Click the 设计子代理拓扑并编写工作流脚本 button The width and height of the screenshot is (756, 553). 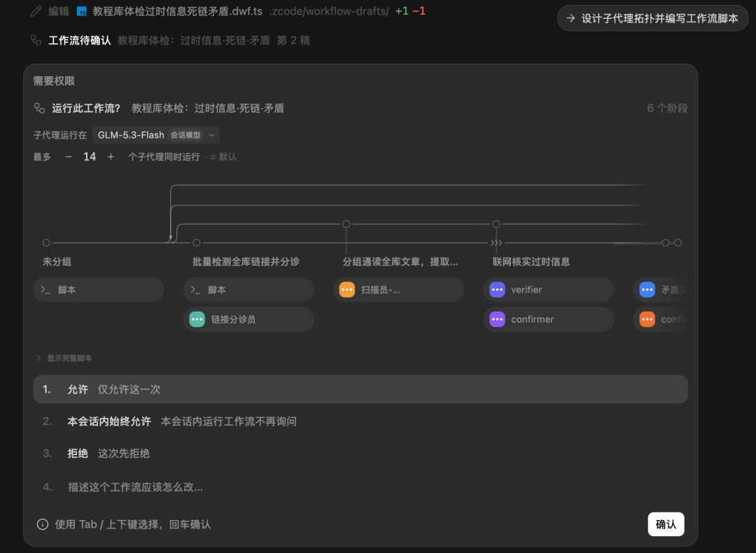coord(652,18)
